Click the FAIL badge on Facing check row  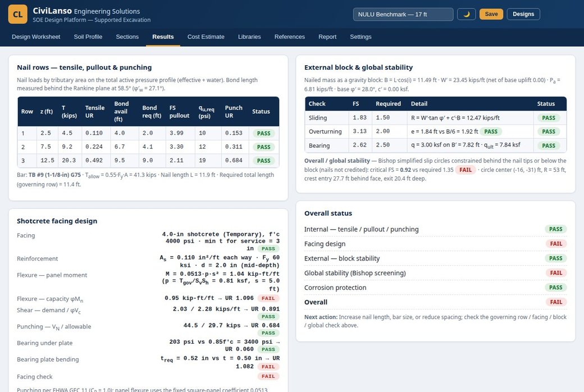[268, 376]
